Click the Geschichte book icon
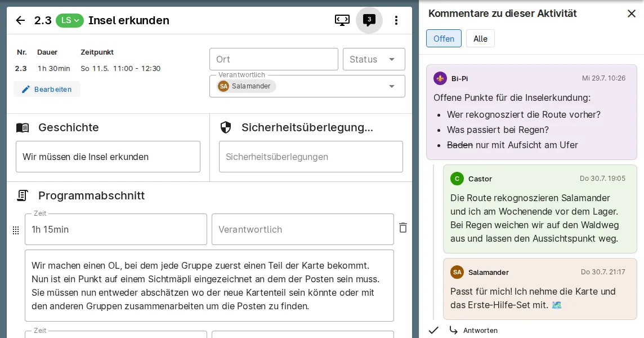This screenshot has width=644, height=338. (23, 127)
